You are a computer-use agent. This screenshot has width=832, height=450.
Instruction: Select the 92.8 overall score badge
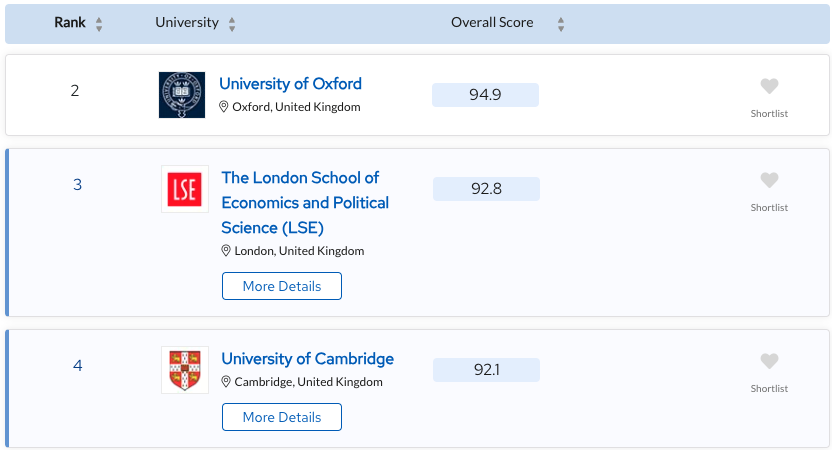pos(486,189)
